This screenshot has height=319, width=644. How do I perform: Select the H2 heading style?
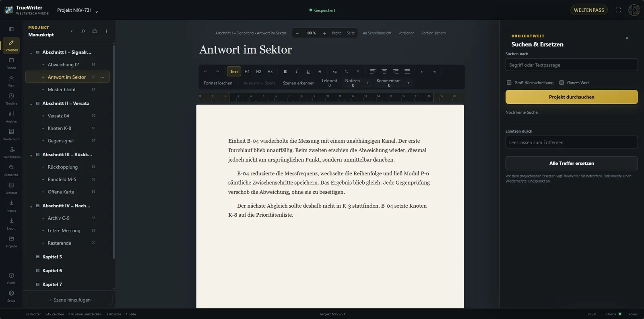pyautogui.click(x=259, y=72)
